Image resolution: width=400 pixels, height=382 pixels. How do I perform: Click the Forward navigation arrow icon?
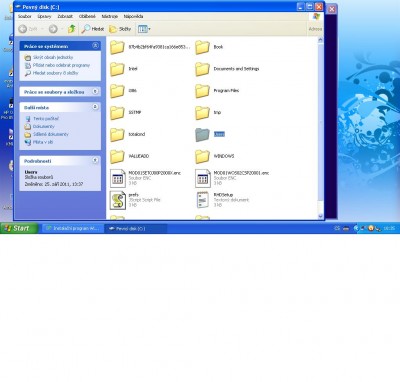53,29
